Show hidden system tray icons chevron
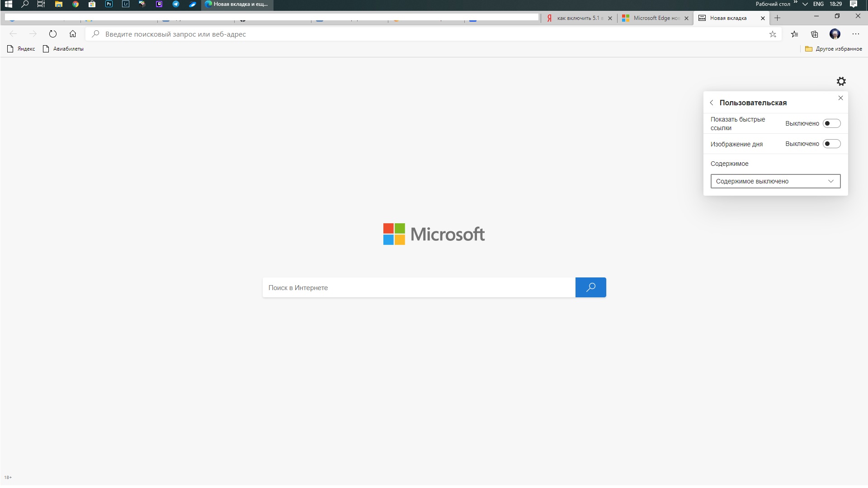Image resolution: width=868 pixels, height=488 pixels. (805, 4)
